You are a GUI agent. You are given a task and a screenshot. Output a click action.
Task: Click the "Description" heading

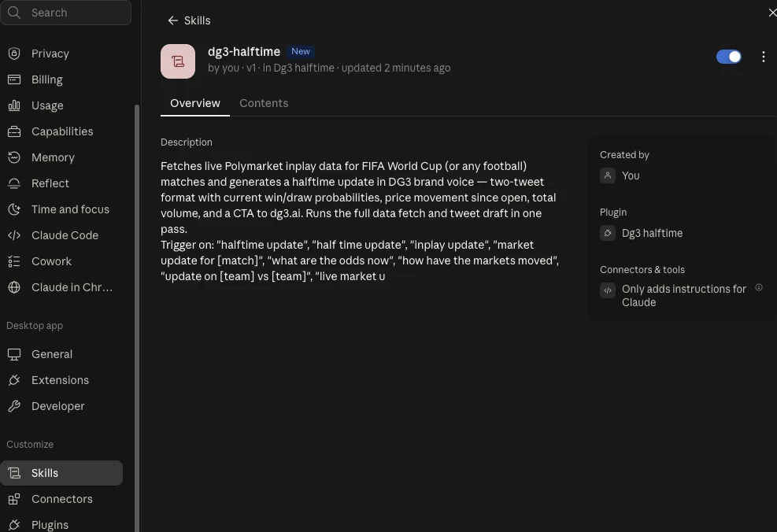pyautogui.click(x=187, y=142)
